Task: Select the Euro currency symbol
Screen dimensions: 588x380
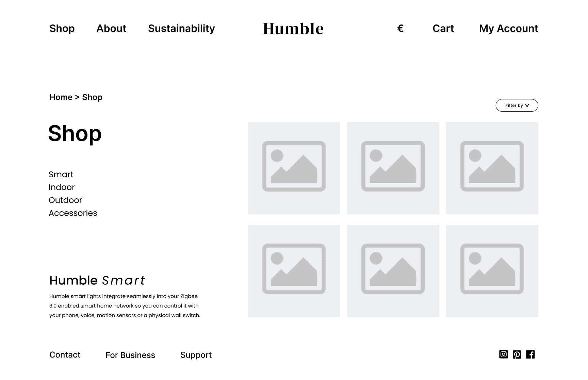Action: point(401,29)
